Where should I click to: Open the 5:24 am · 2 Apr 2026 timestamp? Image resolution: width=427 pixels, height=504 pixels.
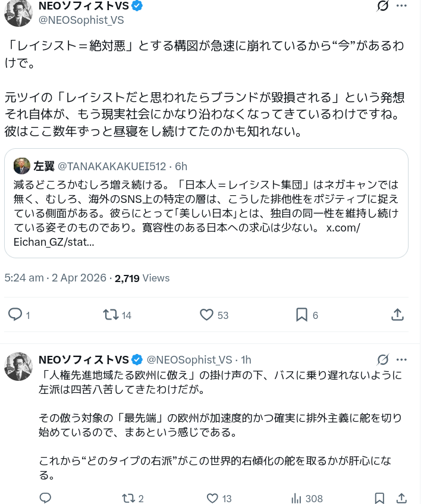click(55, 278)
